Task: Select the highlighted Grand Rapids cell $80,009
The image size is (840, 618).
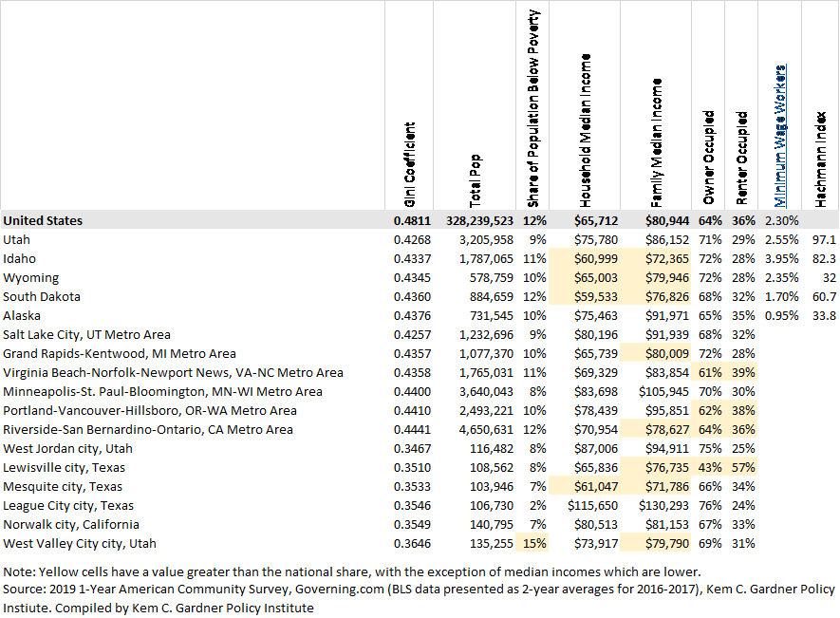Action: coord(656,354)
